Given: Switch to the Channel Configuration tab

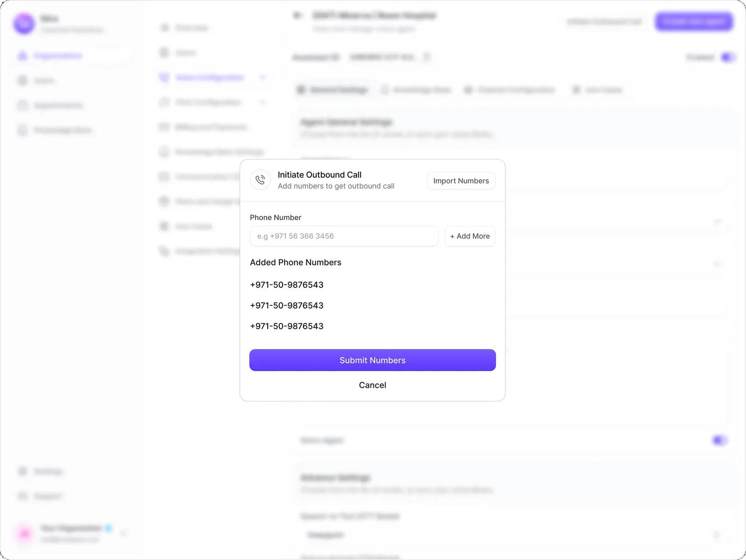Looking at the screenshot, I should pyautogui.click(x=510, y=90).
